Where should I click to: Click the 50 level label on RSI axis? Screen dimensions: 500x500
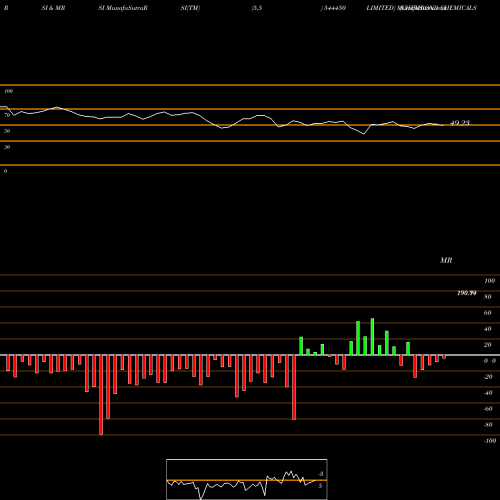7,131
